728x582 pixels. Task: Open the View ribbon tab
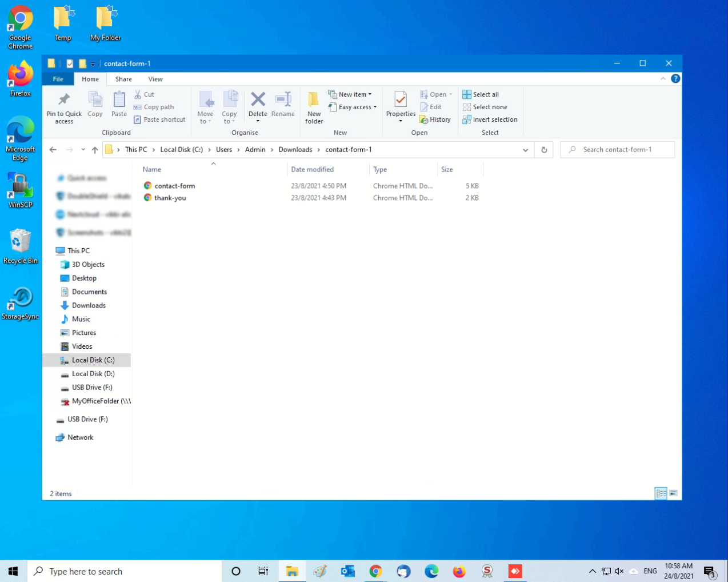tap(155, 79)
